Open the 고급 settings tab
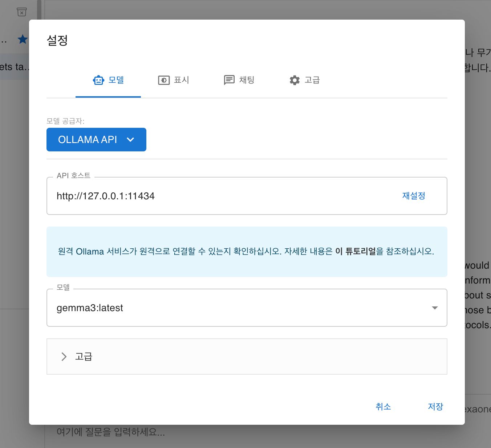The image size is (491, 448). pyautogui.click(x=304, y=80)
